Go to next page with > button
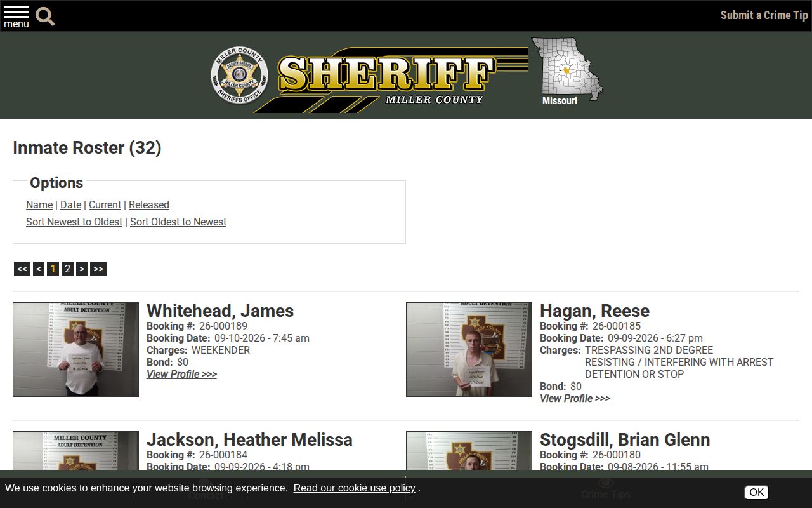Image resolution: width=812 pixels, height=508 pixels. coord(82,269)
